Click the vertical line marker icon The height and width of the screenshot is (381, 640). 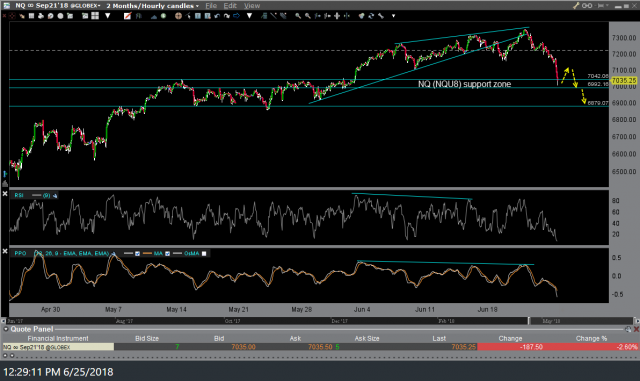click(x=347, y=16)
